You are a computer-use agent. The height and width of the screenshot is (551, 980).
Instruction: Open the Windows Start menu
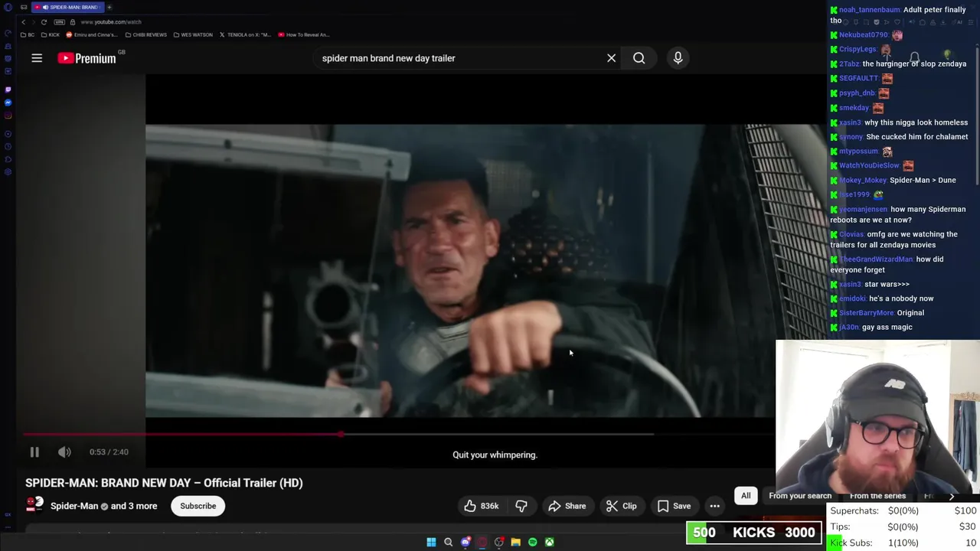[431, 542]
